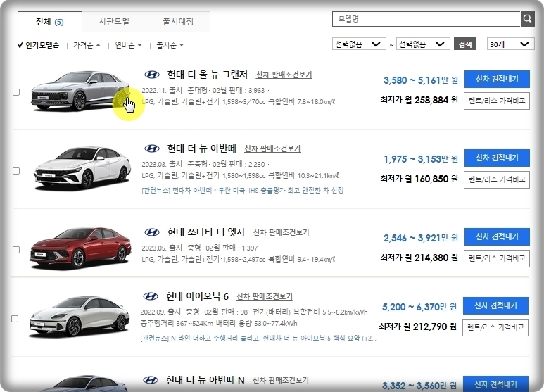Click the search magnifier icon button
The width and height of the screenshot is (544, 392).
pos(527,19)
